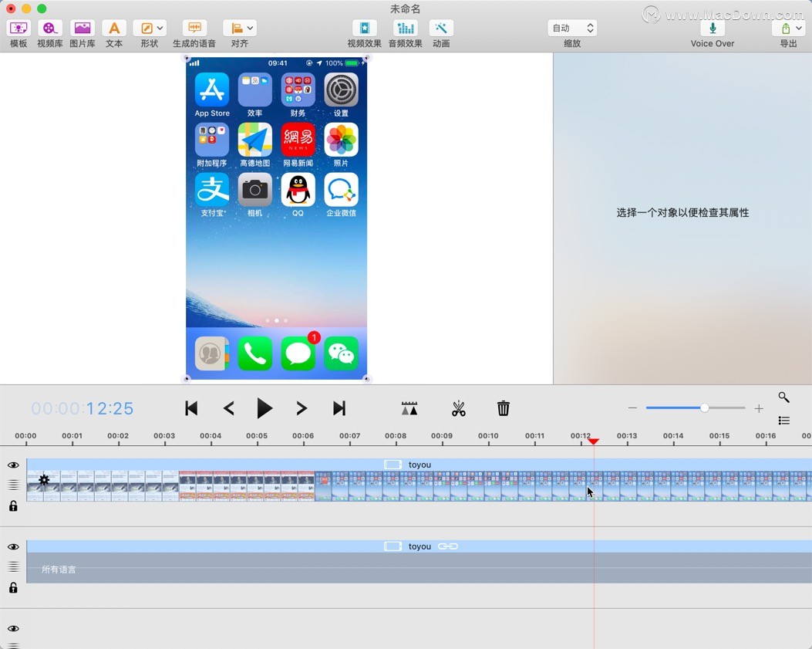Click the linked chain icon on the audio track
The width and height of the screenshot is (812, 649).
(x=448, y=546)
